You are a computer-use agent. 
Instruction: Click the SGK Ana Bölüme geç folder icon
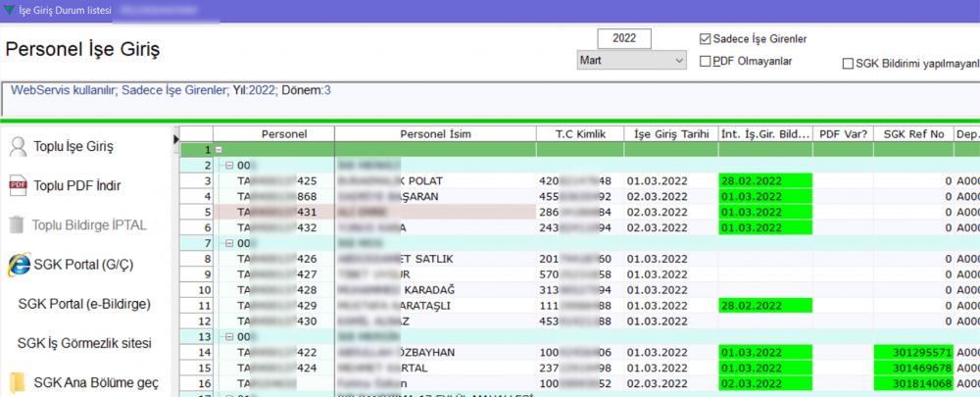(18, 382)
